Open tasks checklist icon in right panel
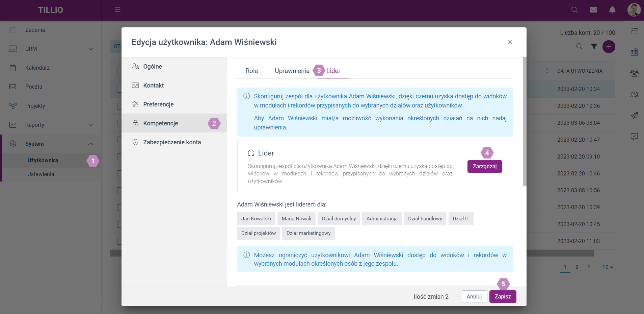 [x=634, y=31]
